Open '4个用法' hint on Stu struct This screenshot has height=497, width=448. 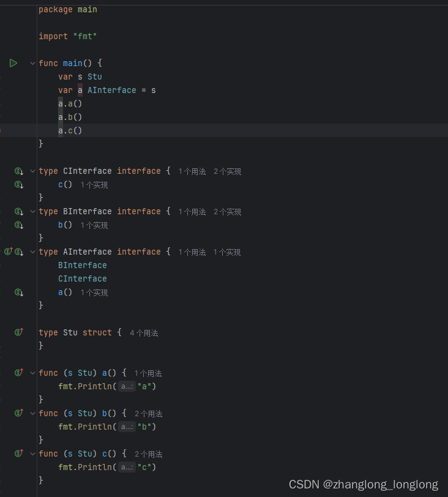pos(144,333)
